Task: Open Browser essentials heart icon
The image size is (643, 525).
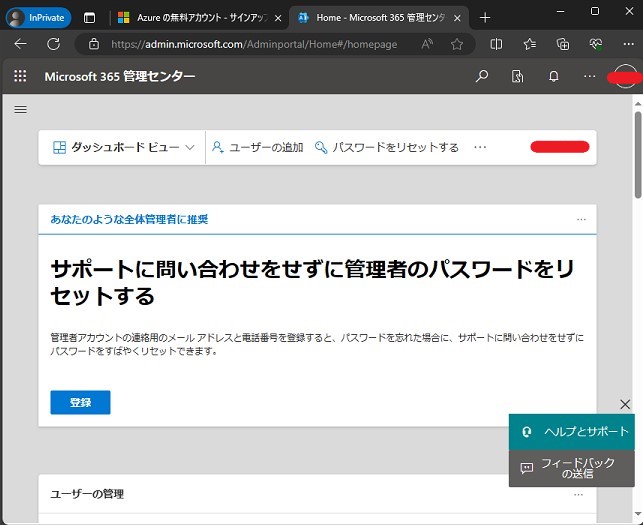Action: pyautogui.click(x=596, y=43)
